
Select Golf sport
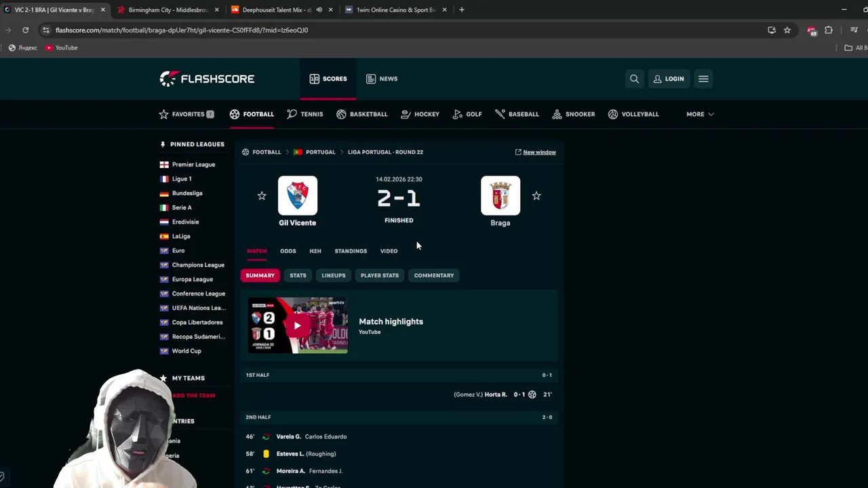point(467,114)
